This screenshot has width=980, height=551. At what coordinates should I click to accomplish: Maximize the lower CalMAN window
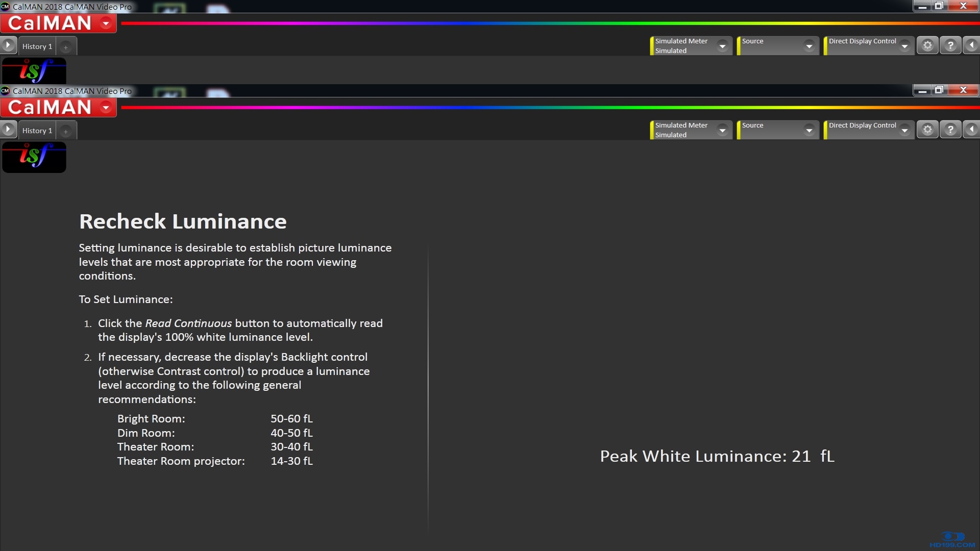click(x=939, y=90)
